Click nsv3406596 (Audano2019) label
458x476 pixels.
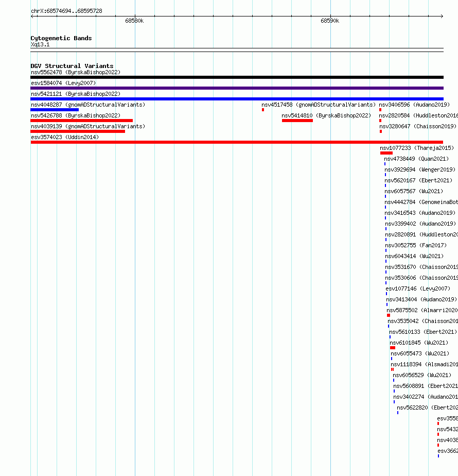[414, 105]
